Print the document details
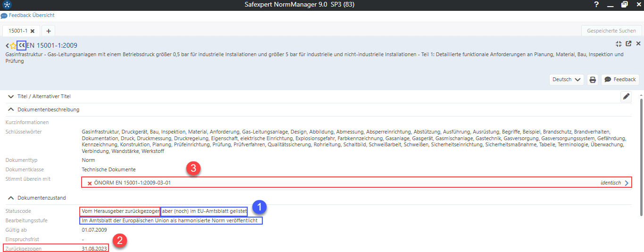The height and width of the screenshot is (252, 644). coord(593,80)
